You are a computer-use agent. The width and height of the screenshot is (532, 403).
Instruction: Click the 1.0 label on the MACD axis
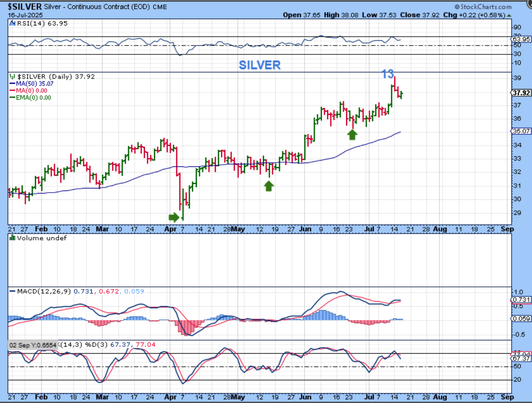[x=518, y=292]
